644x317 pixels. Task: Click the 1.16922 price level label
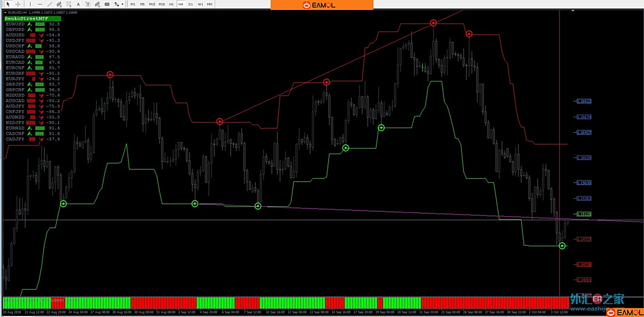pos(584,101)
